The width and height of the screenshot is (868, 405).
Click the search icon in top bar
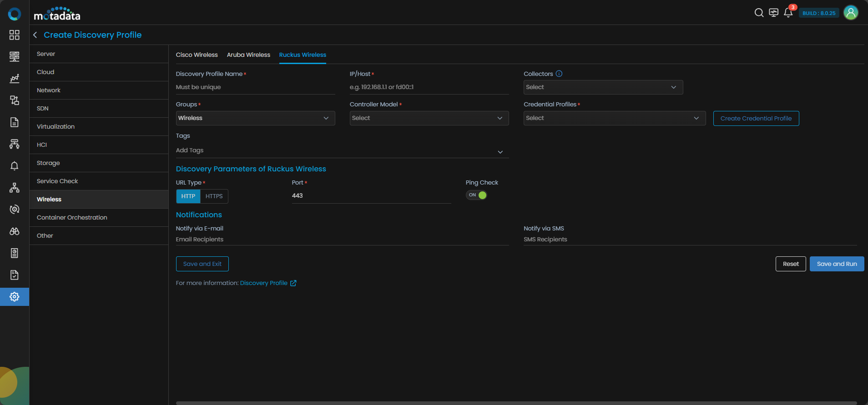pyautogui.click(x=759, y=13)
